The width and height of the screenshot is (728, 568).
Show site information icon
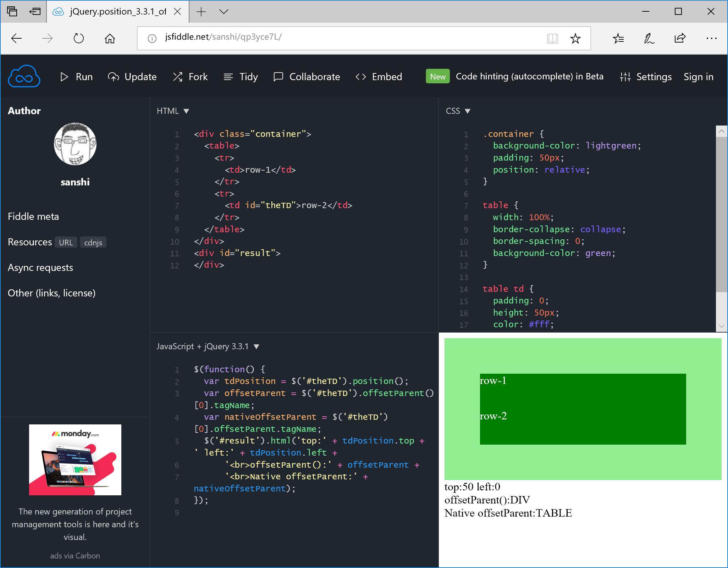click(152, 38)
